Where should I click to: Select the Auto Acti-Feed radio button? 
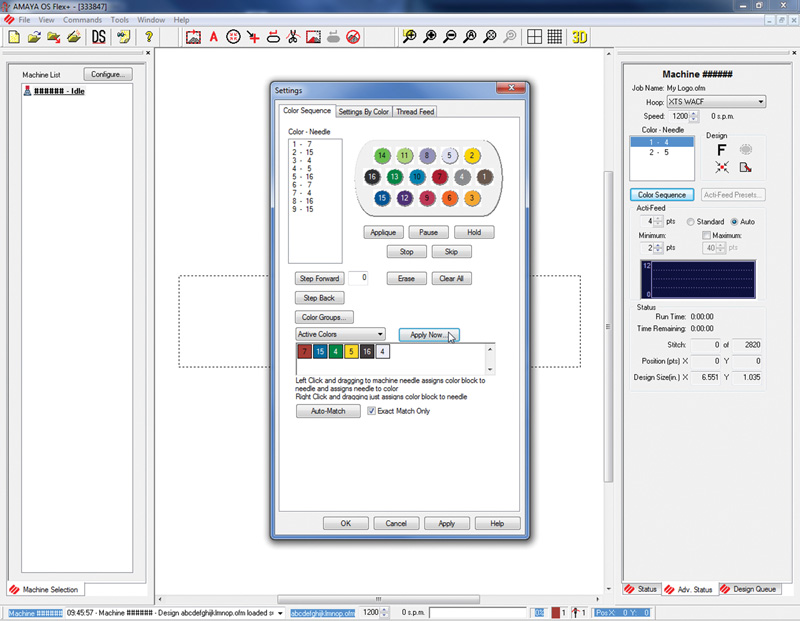point(734,222)
